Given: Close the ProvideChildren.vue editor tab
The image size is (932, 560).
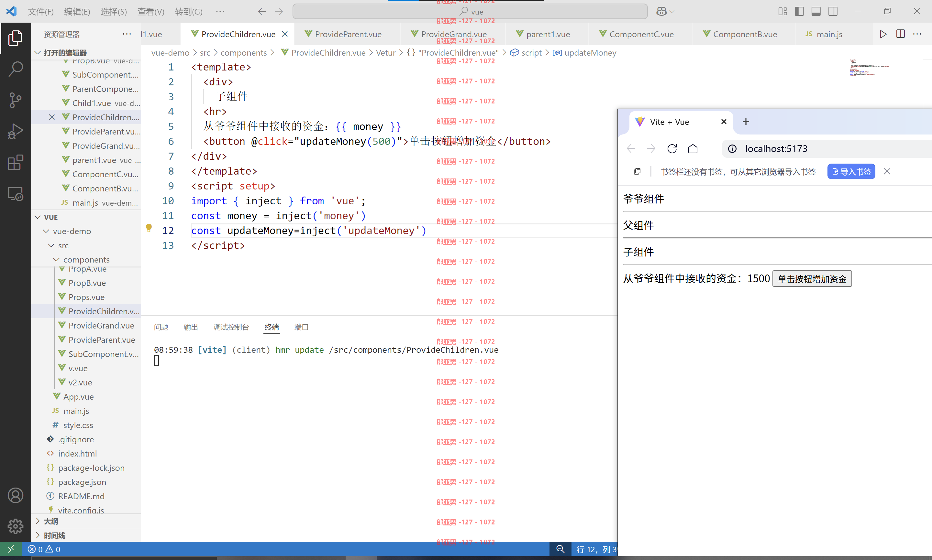Looking at the screenshot, I should (x=285, y=34).
